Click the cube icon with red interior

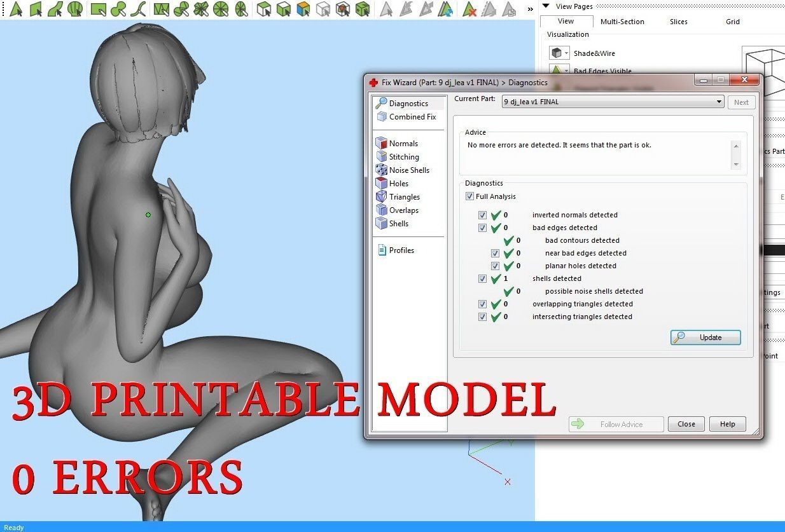[343, 10]
